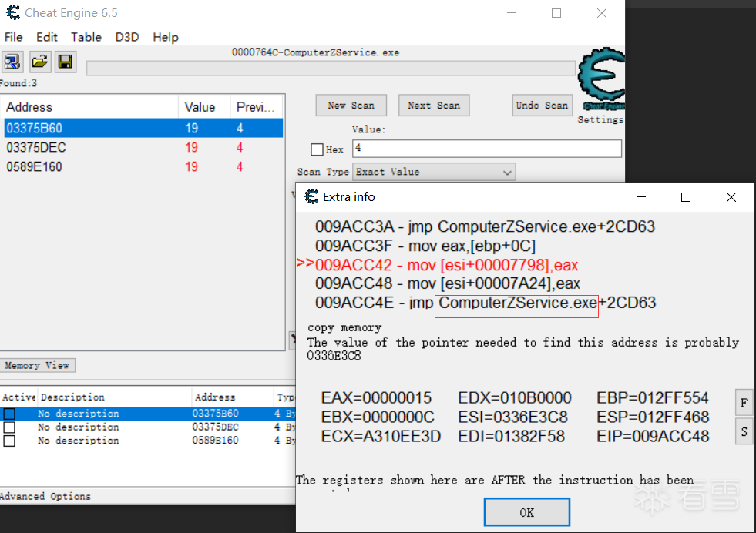Click the Found:3 status label
The width and height of the screenshot is (756, 533).
tap(18, 83)
